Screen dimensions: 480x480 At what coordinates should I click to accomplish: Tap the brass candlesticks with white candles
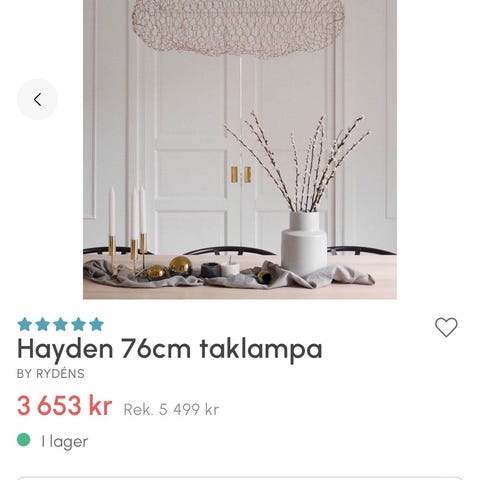coord(128,230)
